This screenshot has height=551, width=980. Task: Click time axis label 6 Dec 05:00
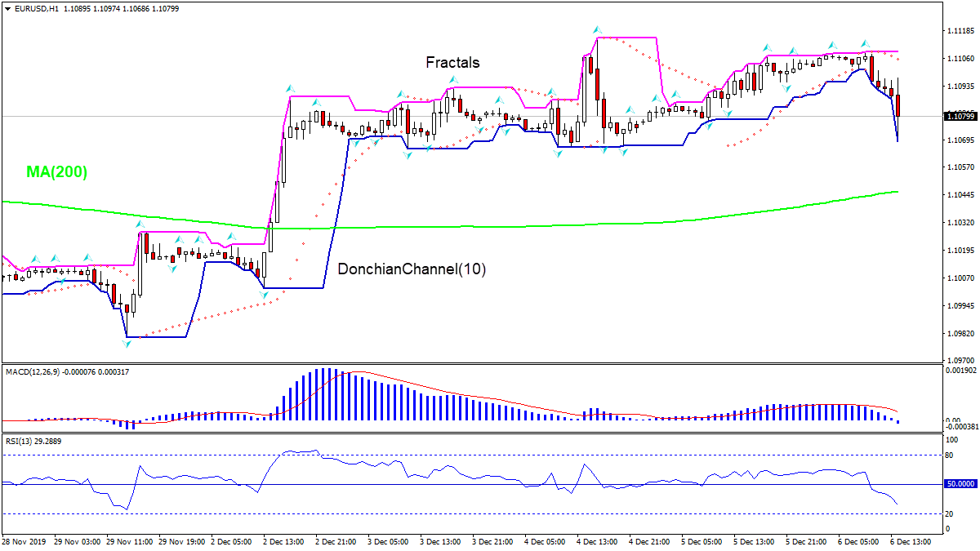pyautogui.click(x=860, y=541)
